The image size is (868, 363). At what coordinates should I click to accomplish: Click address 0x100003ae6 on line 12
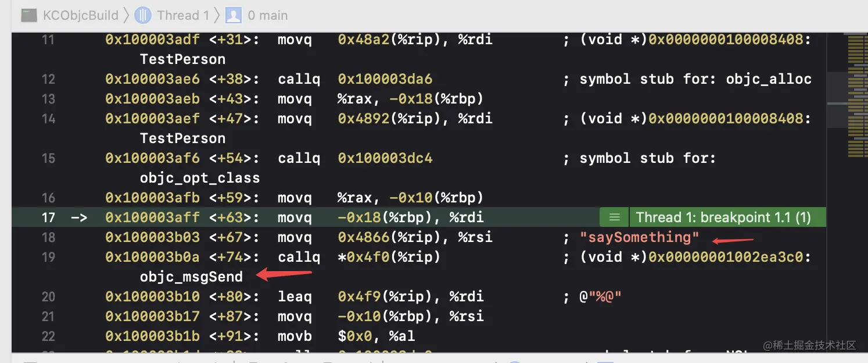tap(152, 79)
